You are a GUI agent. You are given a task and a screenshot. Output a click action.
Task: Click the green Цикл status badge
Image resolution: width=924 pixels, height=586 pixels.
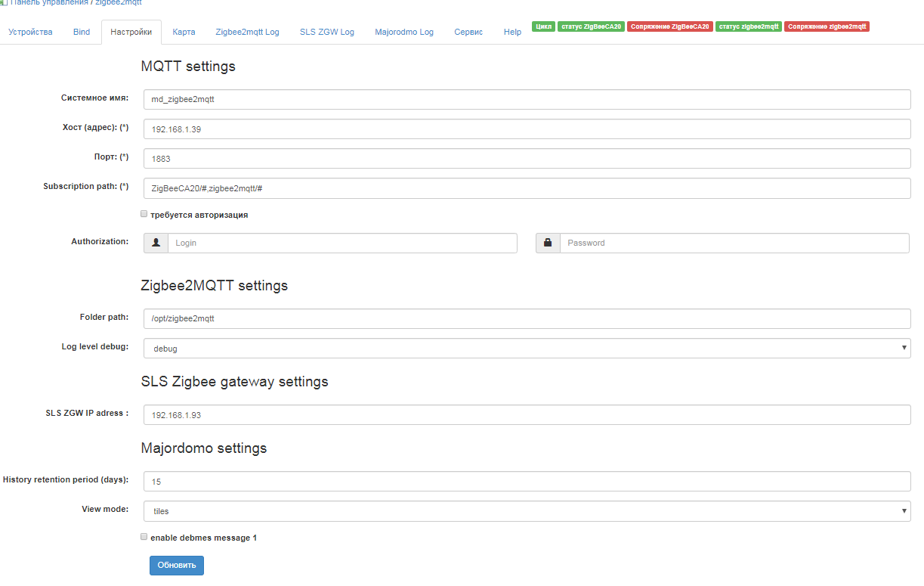coord(544,26)
